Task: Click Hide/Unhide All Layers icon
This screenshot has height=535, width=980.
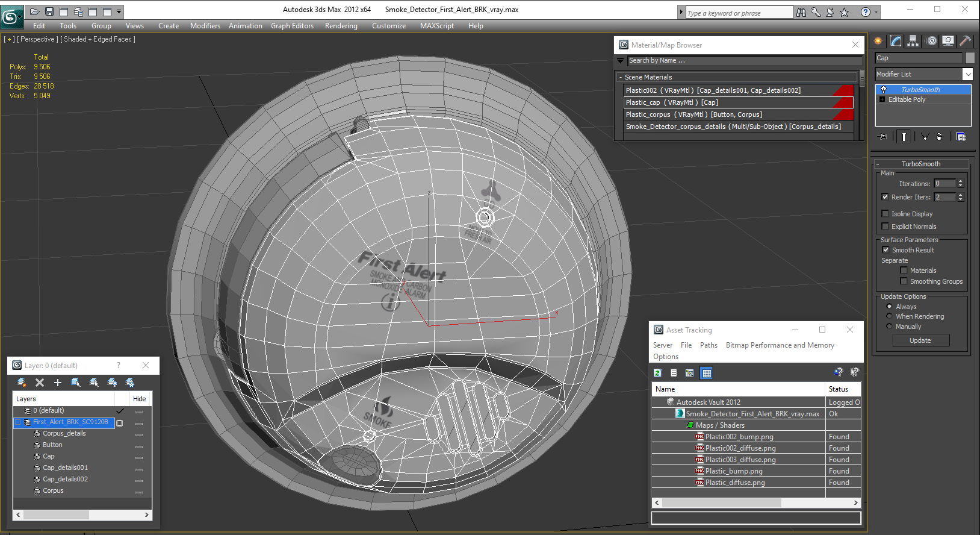Action: click(x=112, y=383)
